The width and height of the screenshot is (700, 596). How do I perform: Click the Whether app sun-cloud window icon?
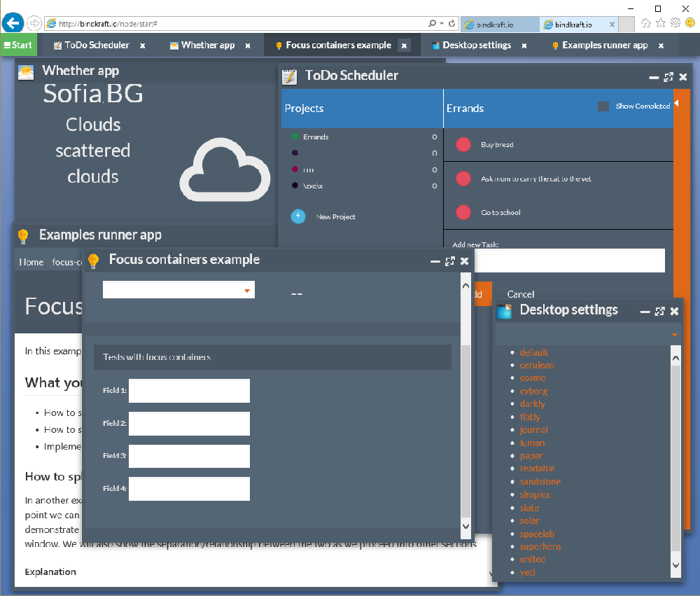pos(26,71)
